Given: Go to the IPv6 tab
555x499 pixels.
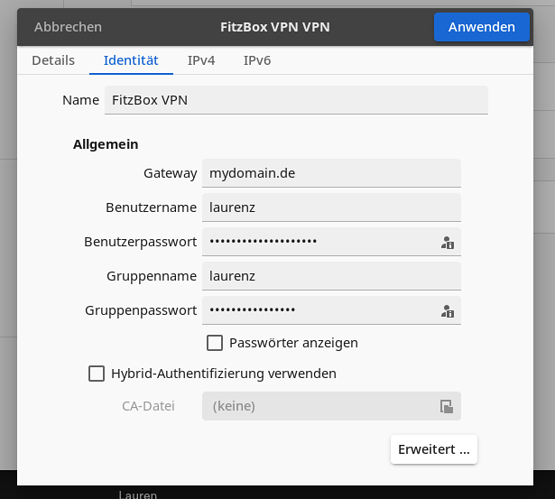Looking at the screenshot, I should click(257, 61).
